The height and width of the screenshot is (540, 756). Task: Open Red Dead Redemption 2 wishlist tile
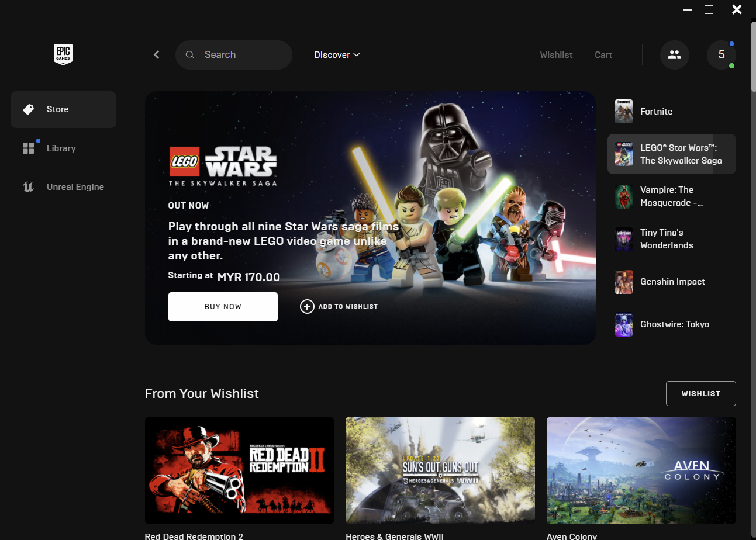pyautogui.click(x=239, y=470)
